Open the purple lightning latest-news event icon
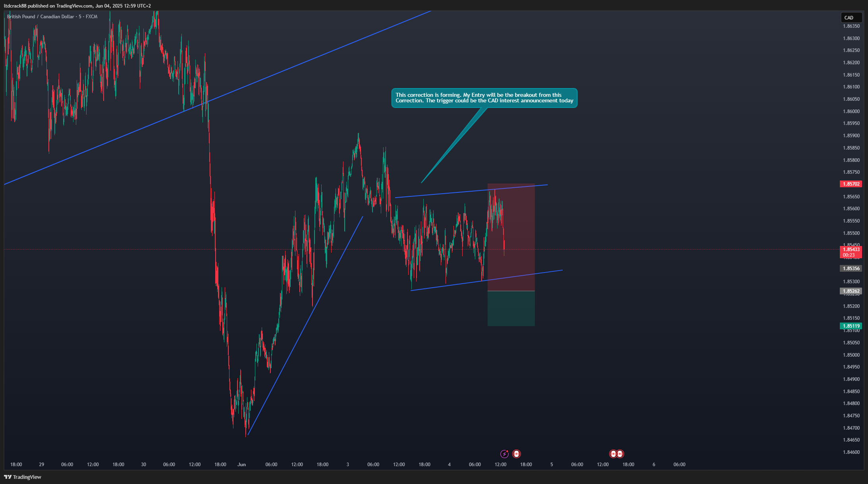 pyautogui.click(x=504, y=454)
